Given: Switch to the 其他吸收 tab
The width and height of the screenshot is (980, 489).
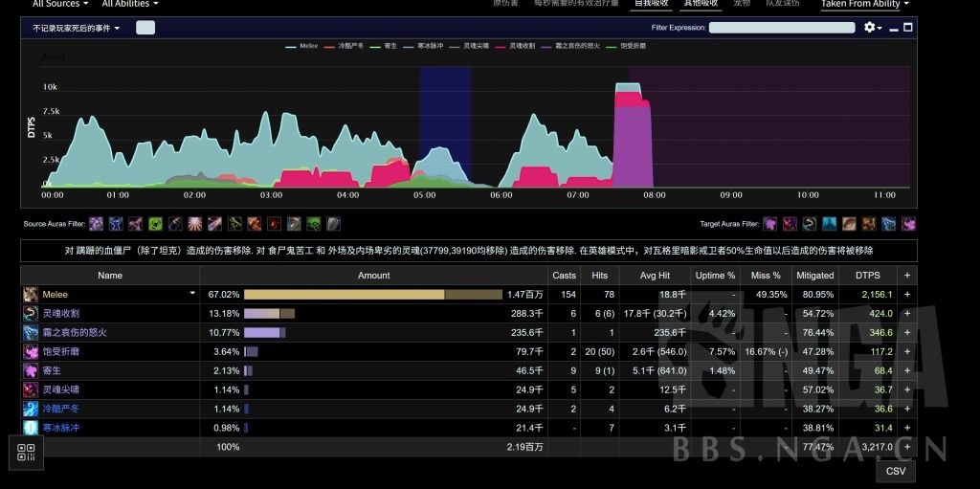Looking at the screenshot, I should tap(700, 4).
